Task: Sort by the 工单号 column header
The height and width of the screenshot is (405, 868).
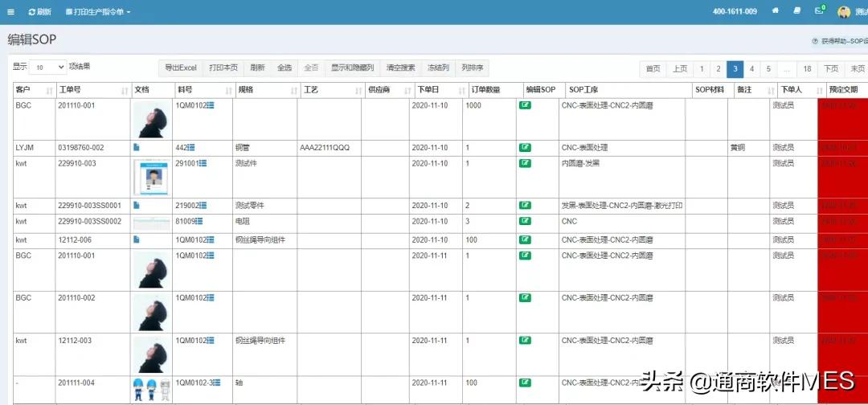Action: [x=93, y=90]
